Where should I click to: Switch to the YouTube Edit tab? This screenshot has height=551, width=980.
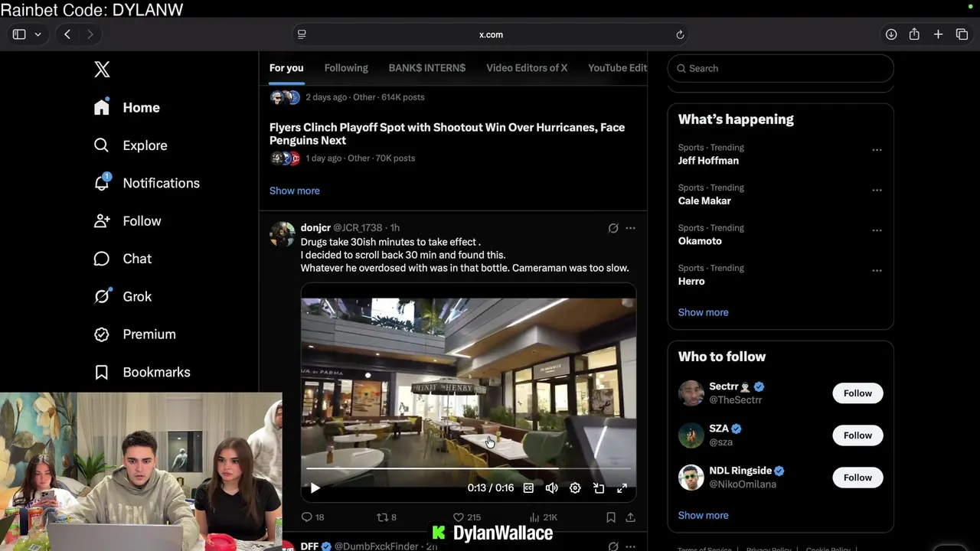coord(617,68)
